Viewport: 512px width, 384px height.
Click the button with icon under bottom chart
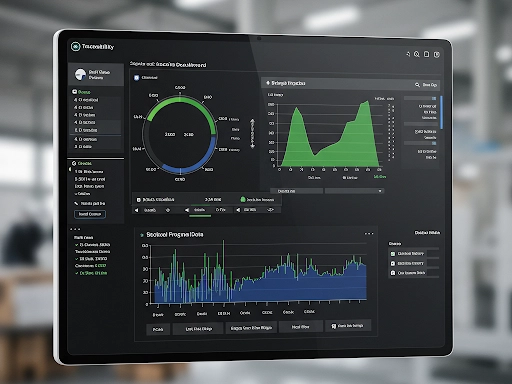pos(348,326)
